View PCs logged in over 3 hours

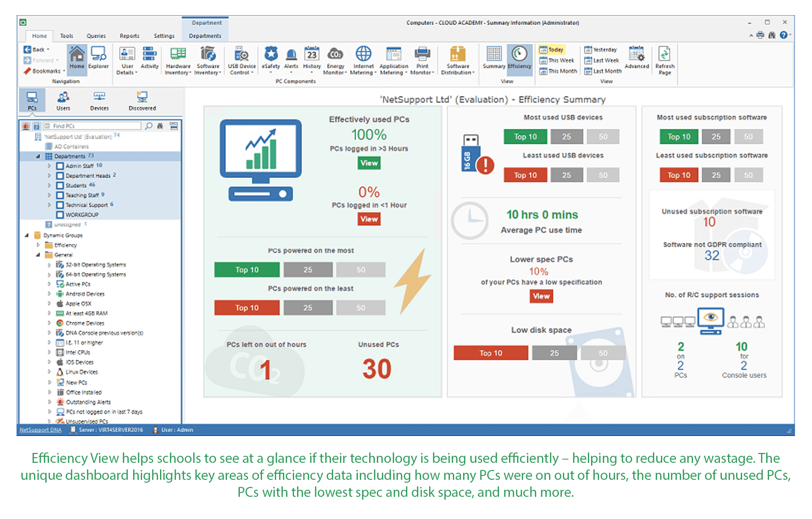tap(368, 163)
